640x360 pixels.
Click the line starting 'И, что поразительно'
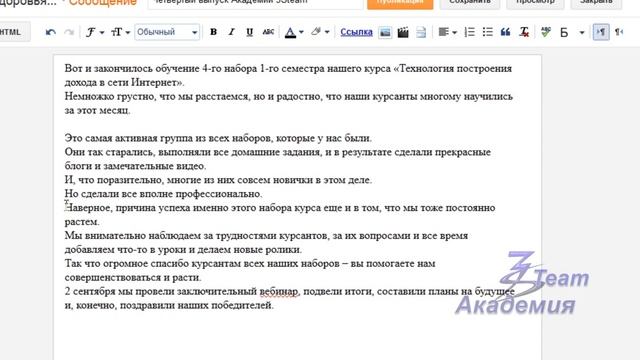(218, 180)
